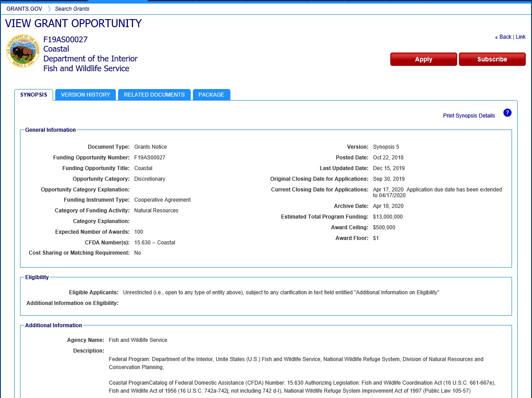The height and width of the screenshot is (398, 532).
Task: Click the blue help question mark icon
Action: tap(507, 113)
